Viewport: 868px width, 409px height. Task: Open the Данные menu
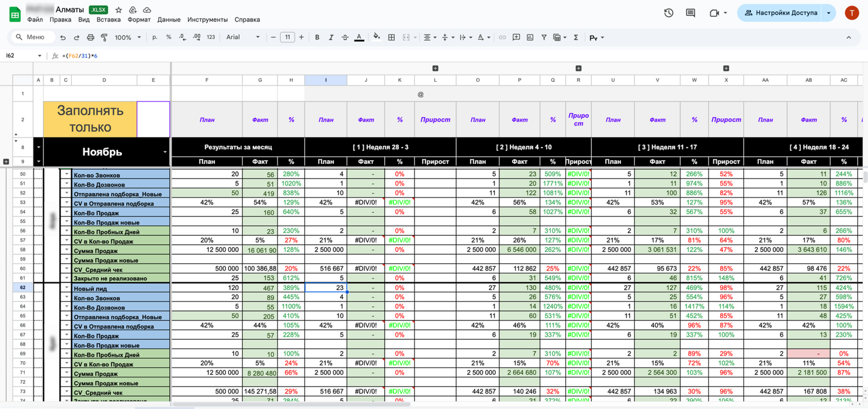[x=169, y=20]
